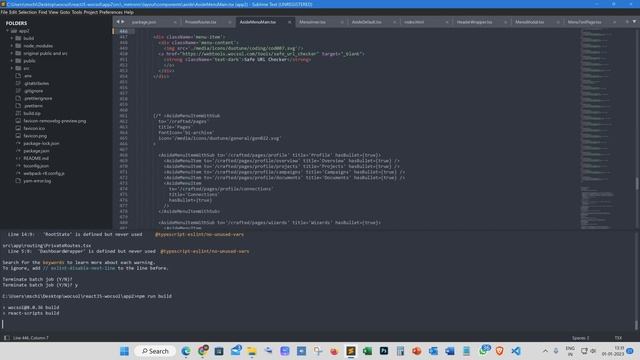This screenshot has height=360, width=640.
Task: Switch to the AsideDefault.tsx tab
Action: tap(367, 22)
